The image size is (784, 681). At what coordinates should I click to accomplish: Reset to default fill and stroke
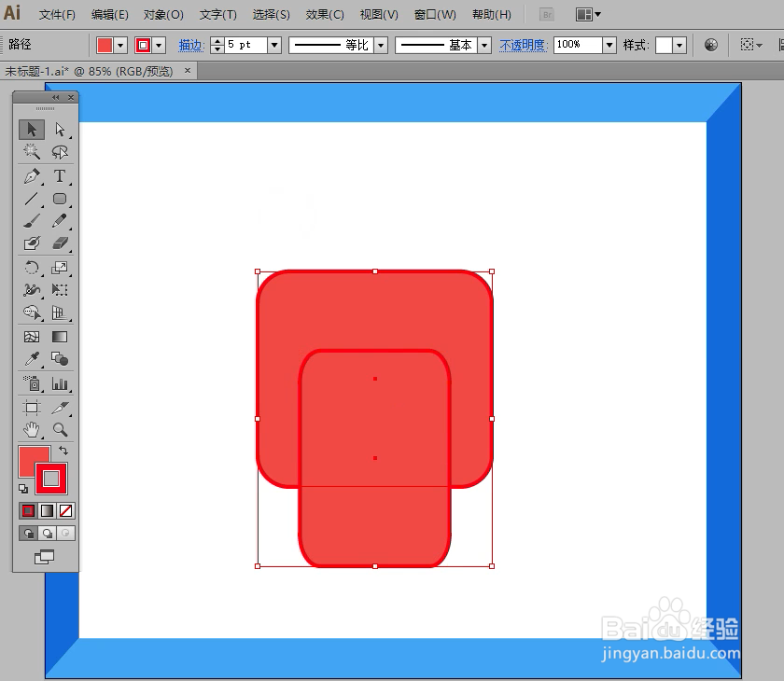tap(23, 489)
